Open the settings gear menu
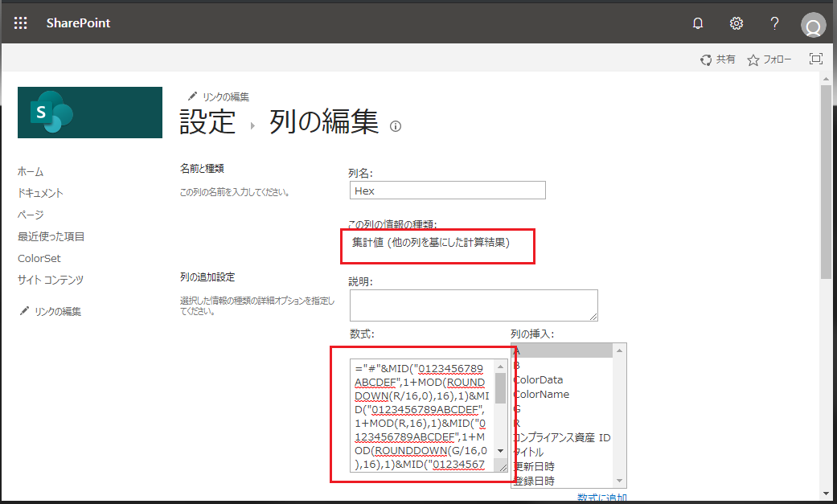 (x=736, y=23)
